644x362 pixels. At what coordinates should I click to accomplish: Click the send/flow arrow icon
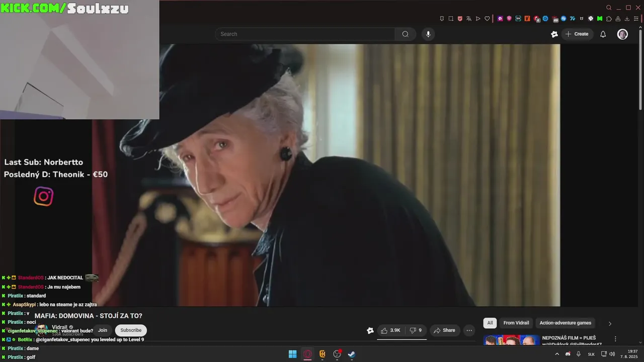click(x=478, y=19)
